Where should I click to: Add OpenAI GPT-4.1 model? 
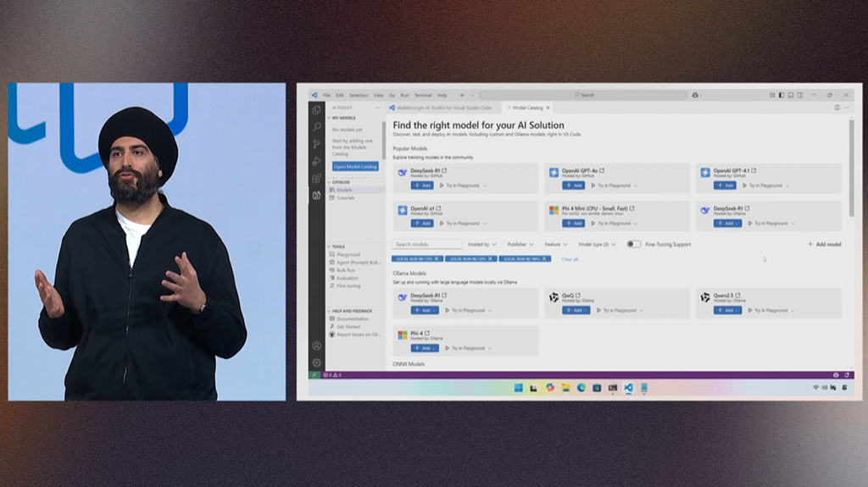(x=724, y=185)
